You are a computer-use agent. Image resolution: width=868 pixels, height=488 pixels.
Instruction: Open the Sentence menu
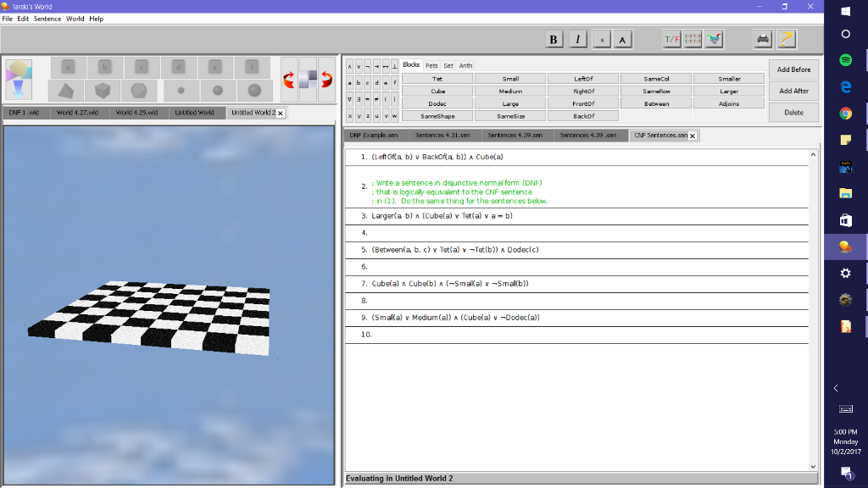click(x=47, y=19)
